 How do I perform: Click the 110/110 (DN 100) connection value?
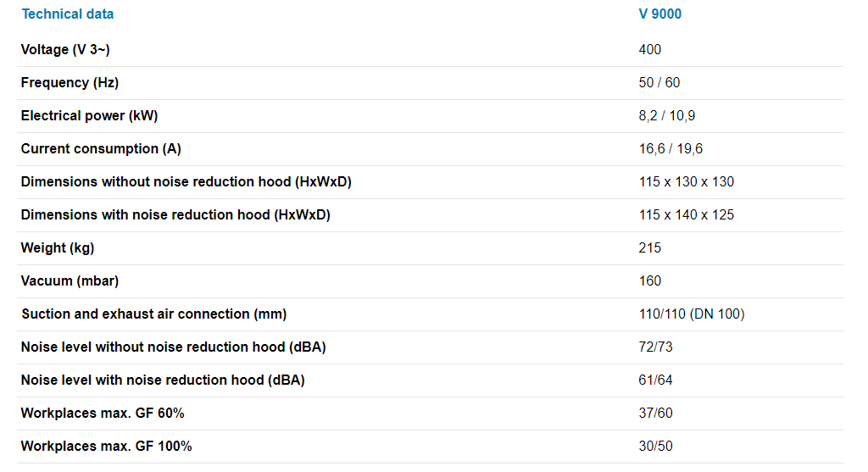click(692, 314)
